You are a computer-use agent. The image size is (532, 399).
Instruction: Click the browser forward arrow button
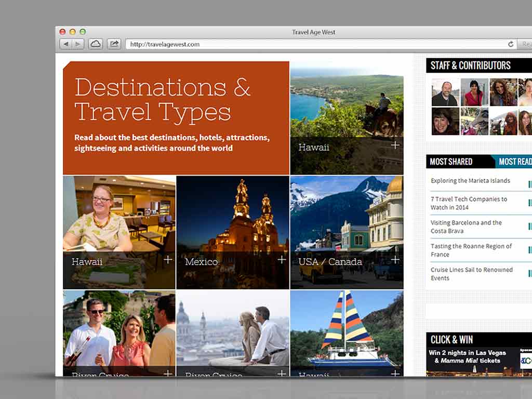(78, 44)
